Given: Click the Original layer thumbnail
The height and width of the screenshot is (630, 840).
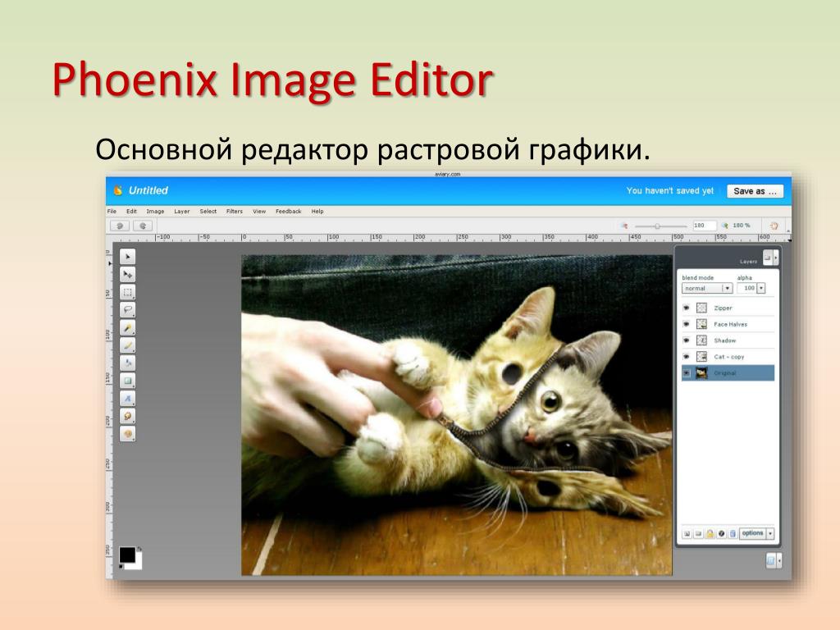Looking at the screenshot, I should [x=701, y=373].
